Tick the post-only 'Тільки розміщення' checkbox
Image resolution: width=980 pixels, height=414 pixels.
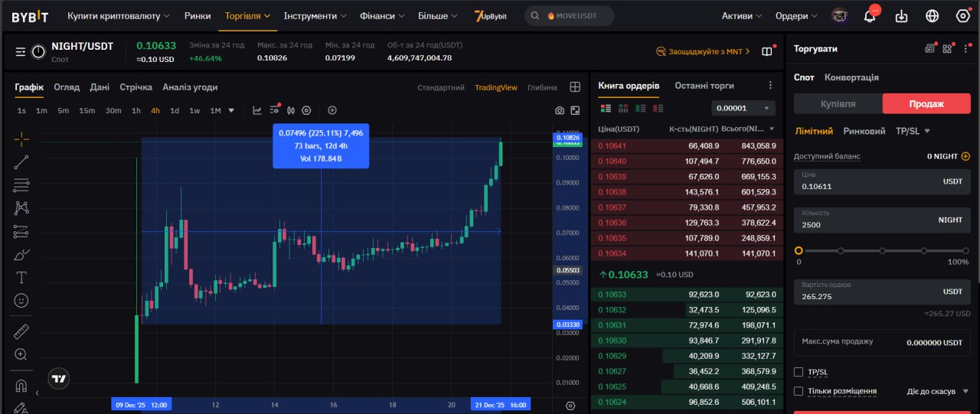pos(799,391)
